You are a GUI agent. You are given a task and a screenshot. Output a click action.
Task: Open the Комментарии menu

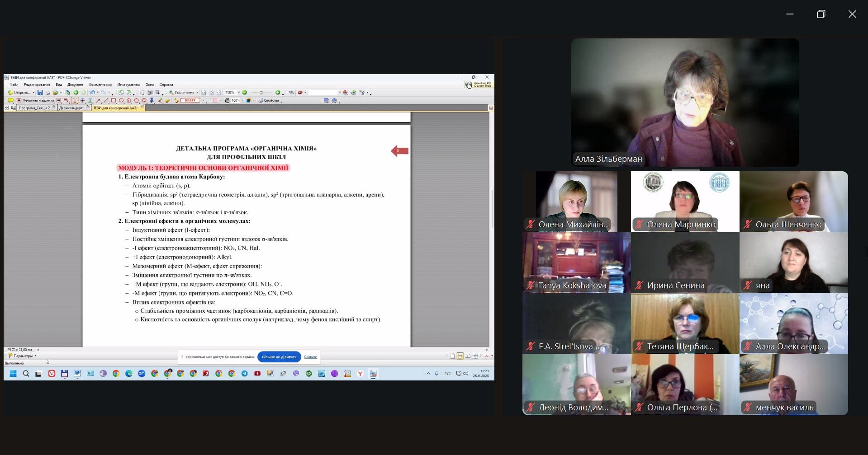(x=100, y=84)
